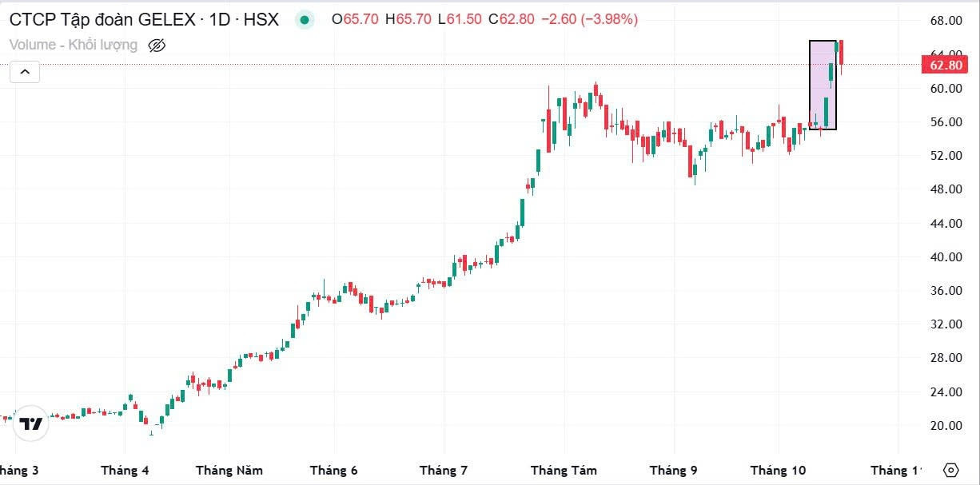Screen dimensions: 980x485
Task: Click Tháng 7 on the time axis
Action: [x=444, y=471]
